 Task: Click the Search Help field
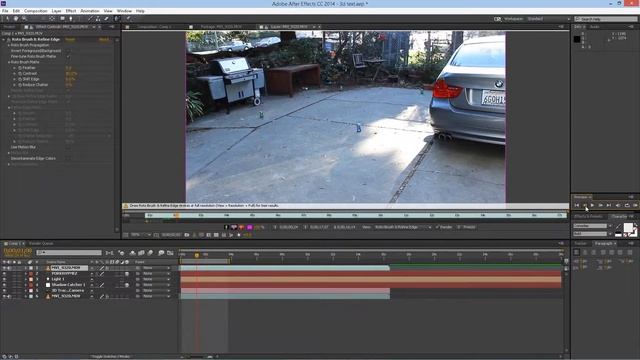click(605, 19)
